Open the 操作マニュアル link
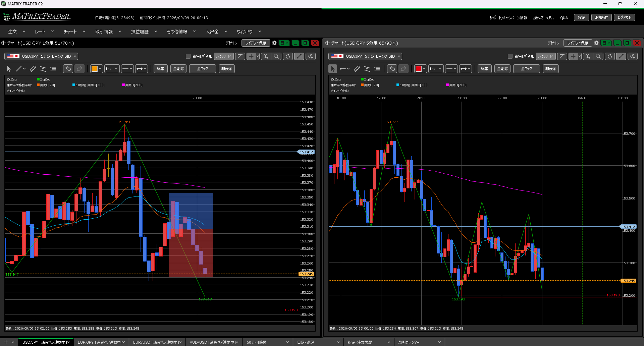The image size is (644, 346). (543, 18)
